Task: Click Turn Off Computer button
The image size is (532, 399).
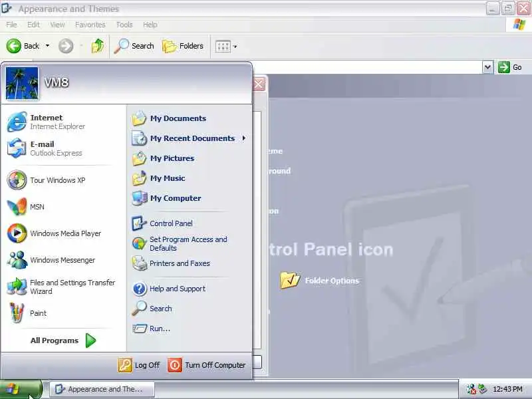Action: pyautogui.click(x=206, y=365)
